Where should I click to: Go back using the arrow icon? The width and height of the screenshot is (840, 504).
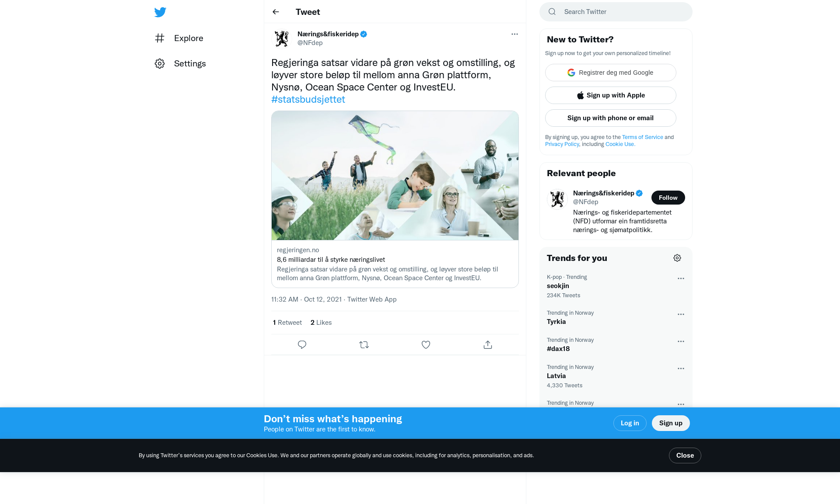click(276, 12)
